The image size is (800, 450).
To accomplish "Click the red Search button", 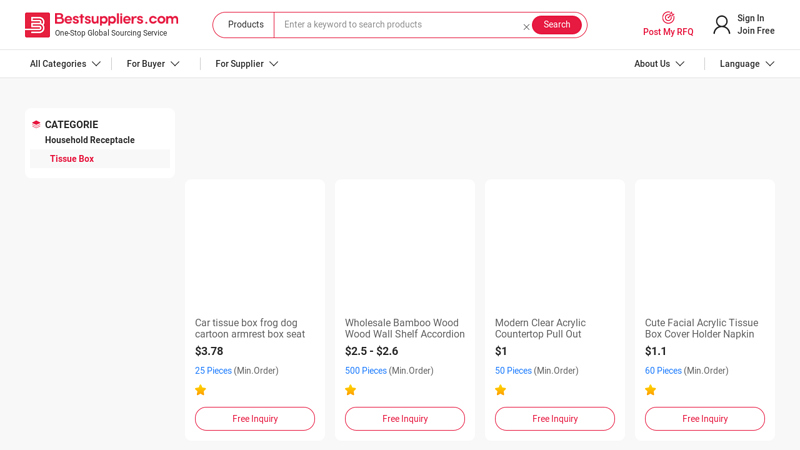I will tap(557, 24).
